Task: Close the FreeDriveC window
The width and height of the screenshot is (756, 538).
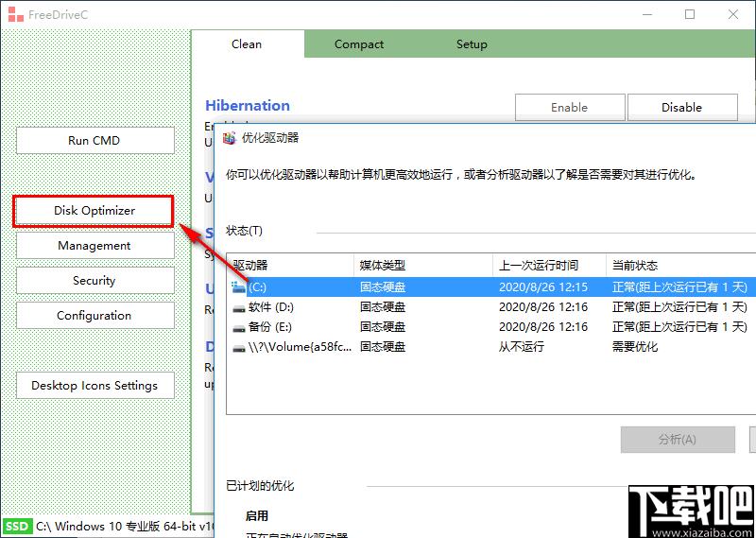Action: [733, 14]
